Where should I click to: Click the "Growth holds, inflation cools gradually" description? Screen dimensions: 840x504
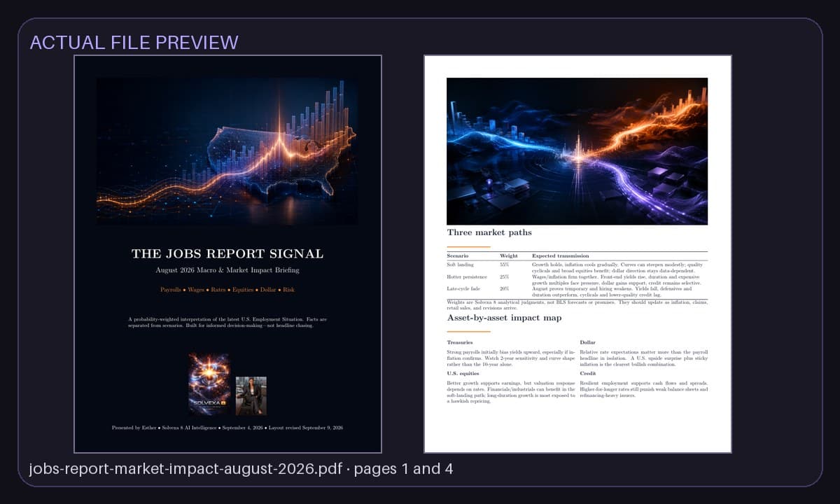(x=619, y=268)
